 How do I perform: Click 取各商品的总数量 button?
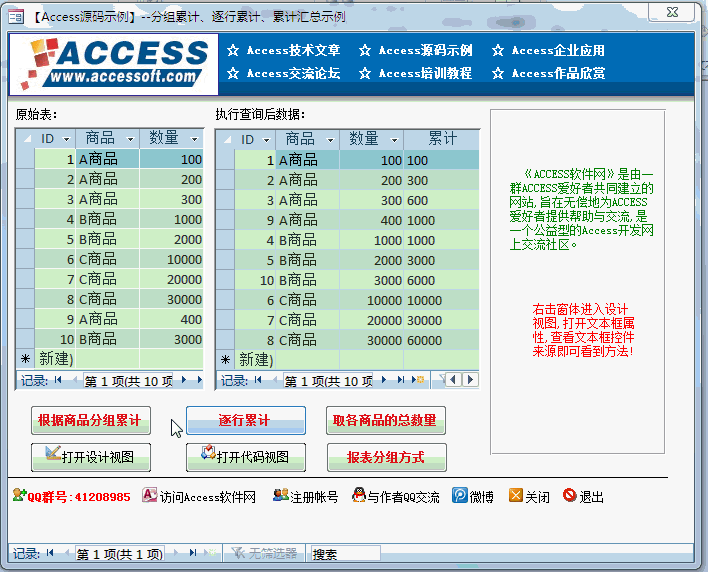point(386,421)
